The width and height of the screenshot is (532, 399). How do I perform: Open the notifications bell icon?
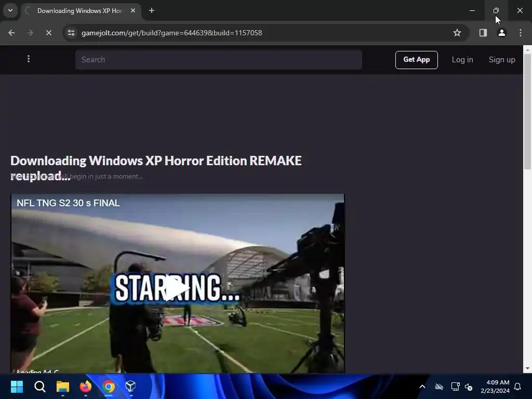point(518,387)
